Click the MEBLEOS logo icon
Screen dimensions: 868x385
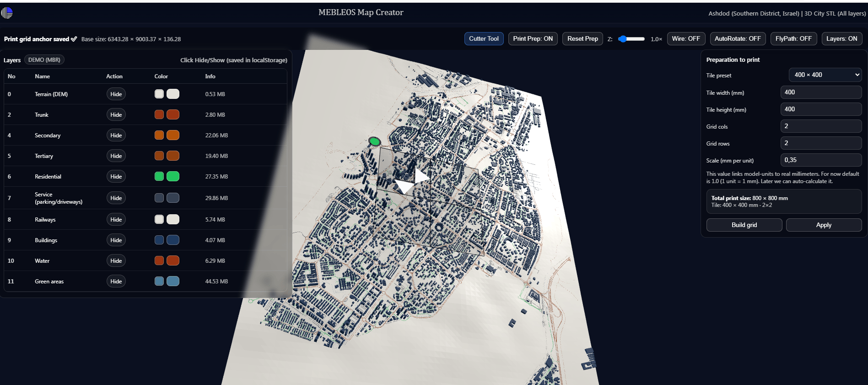(7, 13)
